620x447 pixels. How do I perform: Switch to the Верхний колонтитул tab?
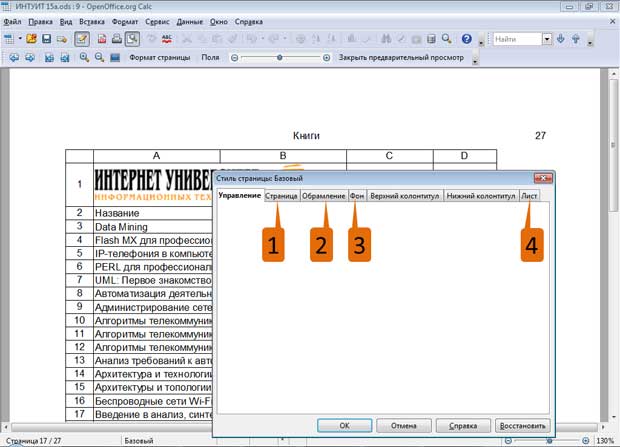point(405,196)
